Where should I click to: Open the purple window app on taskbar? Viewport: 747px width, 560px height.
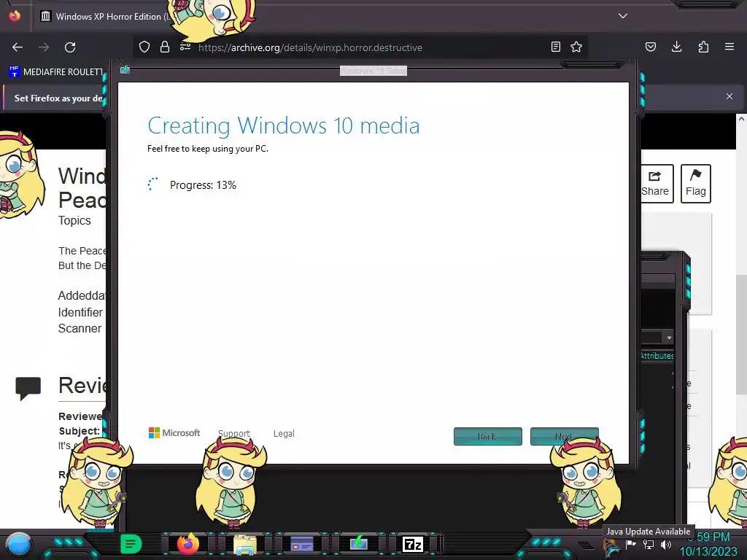tap(302, 544)
